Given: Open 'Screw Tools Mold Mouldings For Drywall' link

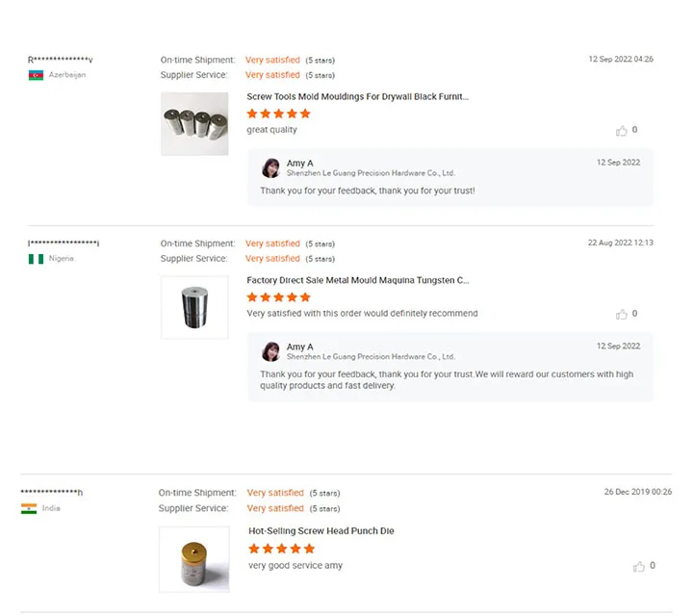Looking at the screenshot, I should coord(357,97).
